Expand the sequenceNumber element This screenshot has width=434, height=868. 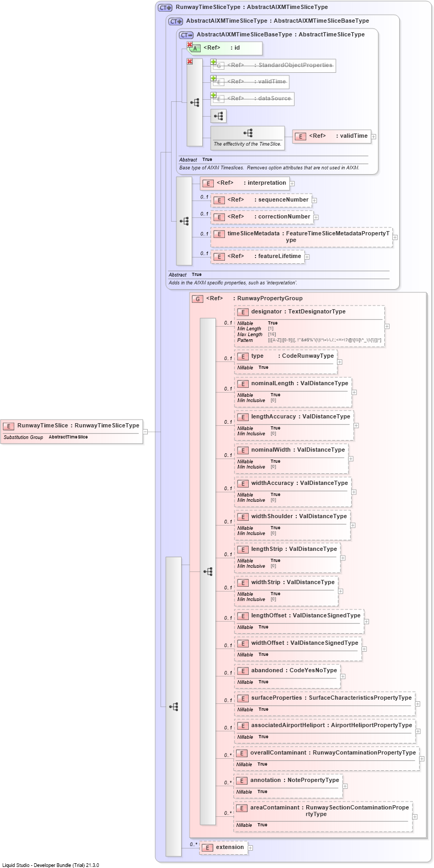(x=314, y=201)
